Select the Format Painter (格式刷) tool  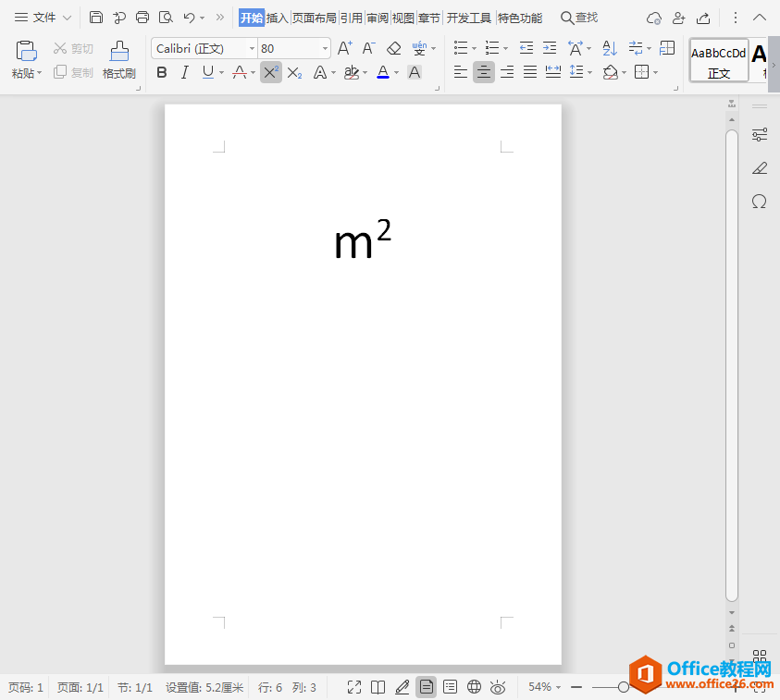[119, 61]
